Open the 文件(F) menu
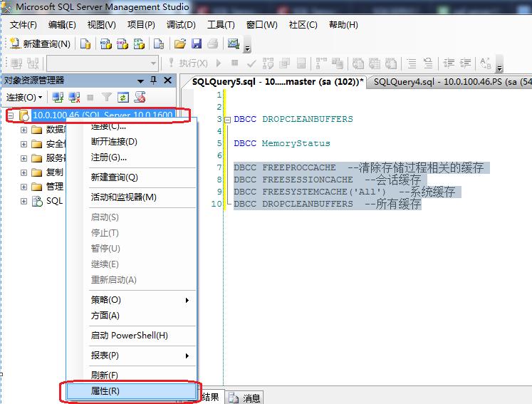The height and width of the screenshot is (404, 532). point(23,25)
